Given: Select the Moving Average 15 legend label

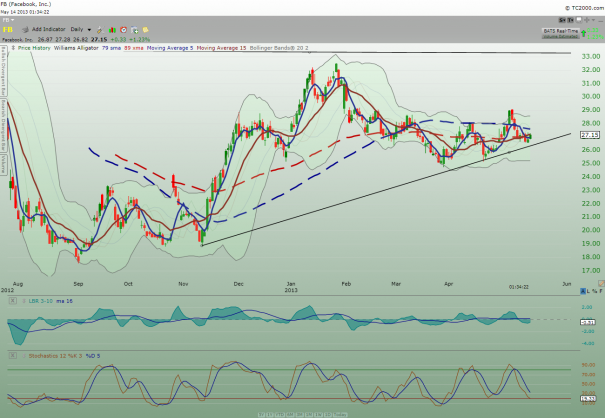Looking at the screenshot, I should (221, 48).
